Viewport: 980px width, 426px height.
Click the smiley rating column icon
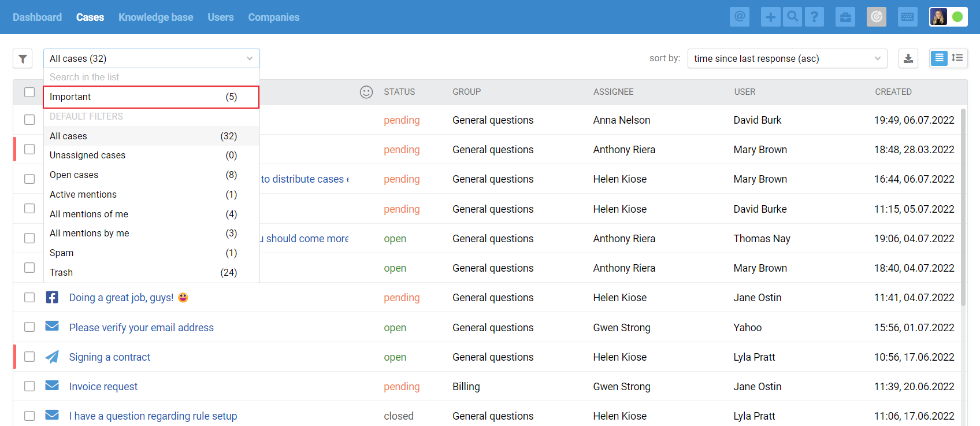point(366,92)
